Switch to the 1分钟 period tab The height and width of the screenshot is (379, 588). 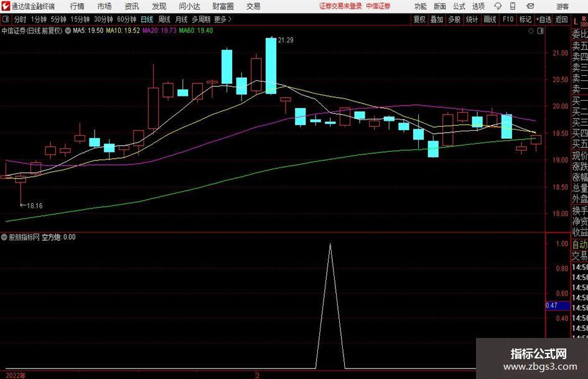click(x=39, y=19)
